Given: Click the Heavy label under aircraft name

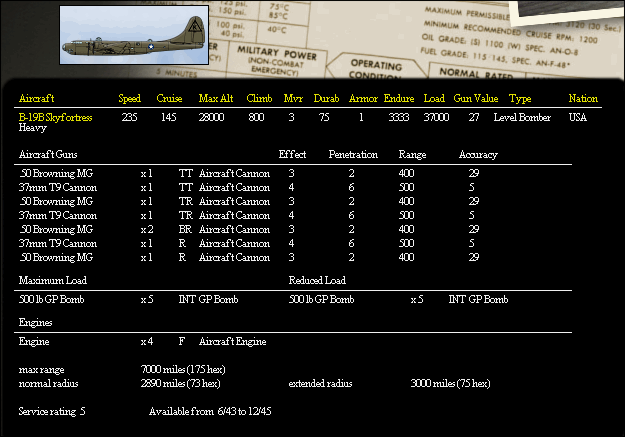Looking at the screenshot, I should tap(33, 128).
